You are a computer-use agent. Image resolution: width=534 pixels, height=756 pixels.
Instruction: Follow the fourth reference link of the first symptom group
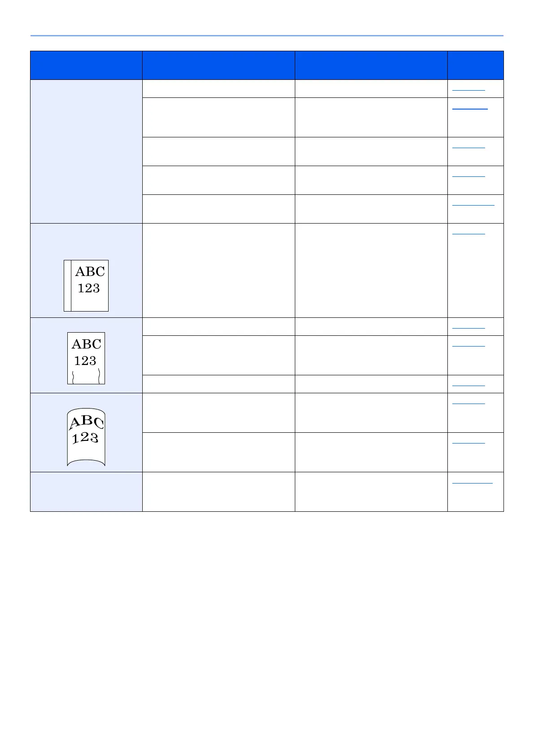[468, 176]
